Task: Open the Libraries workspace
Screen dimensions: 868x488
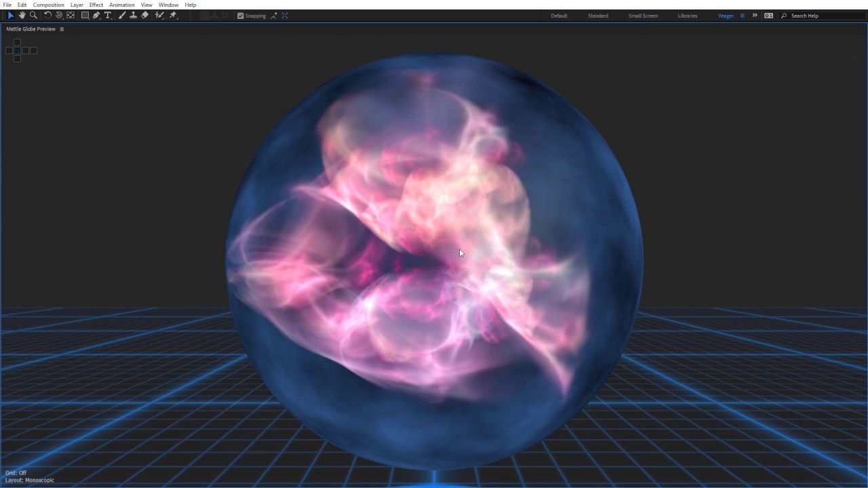Action: pyautogui.click(x=687, y=15)
